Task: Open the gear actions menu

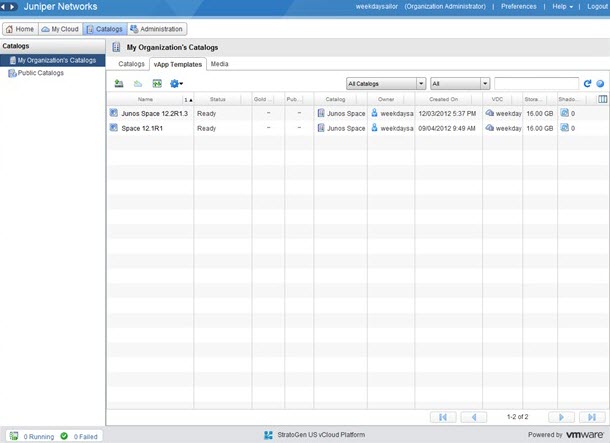Action: click(176, 83)
